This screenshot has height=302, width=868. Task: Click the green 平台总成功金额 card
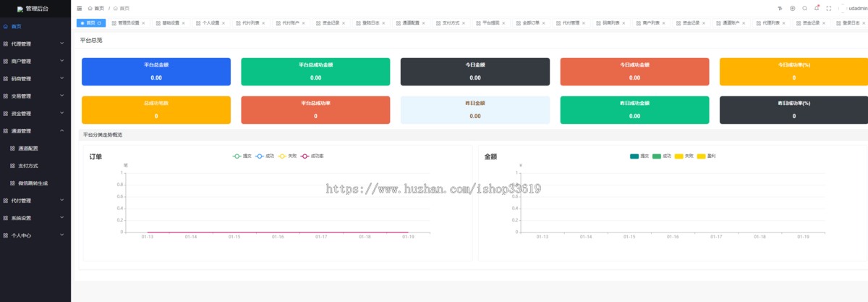point(316,72)
